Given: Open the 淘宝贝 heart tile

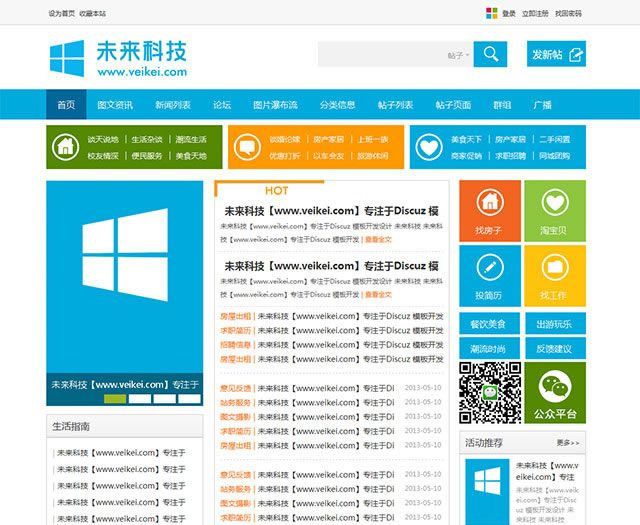Looking at the screenshot, I should [555, 211].
